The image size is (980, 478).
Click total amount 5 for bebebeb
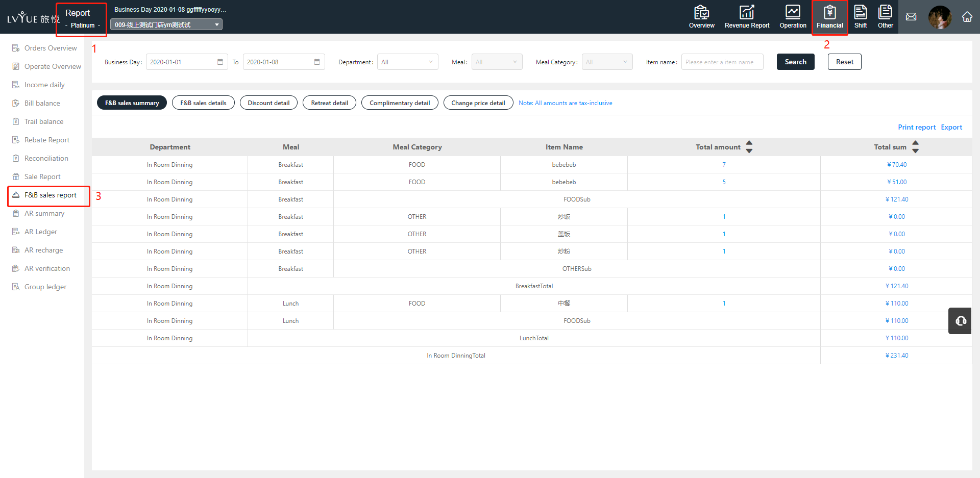click(724, 182)
